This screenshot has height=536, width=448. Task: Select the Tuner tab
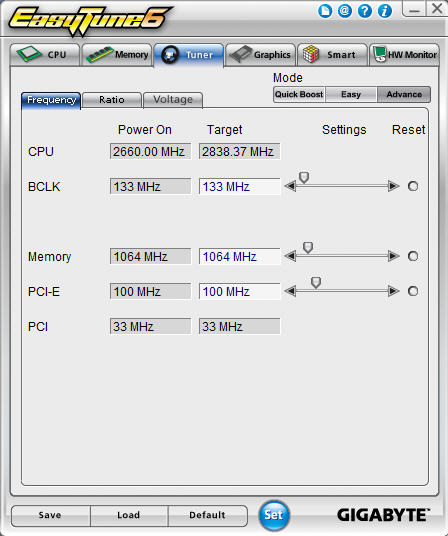coord(189,55)
